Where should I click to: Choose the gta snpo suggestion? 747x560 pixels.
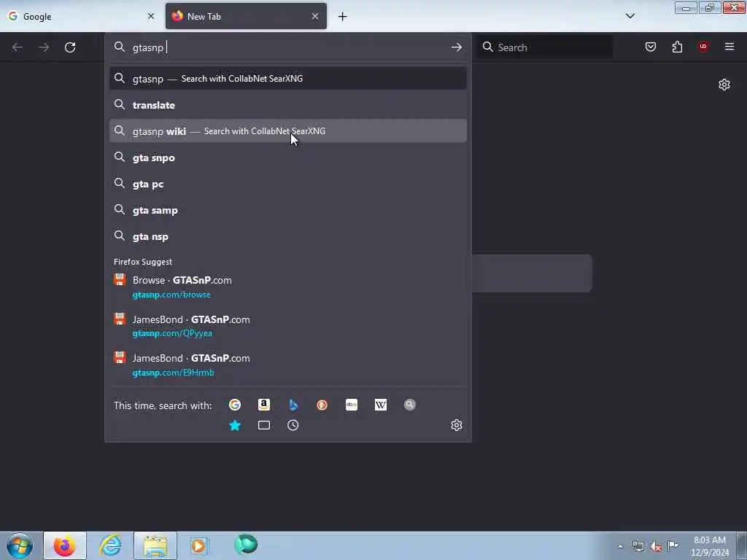[287, 157]
